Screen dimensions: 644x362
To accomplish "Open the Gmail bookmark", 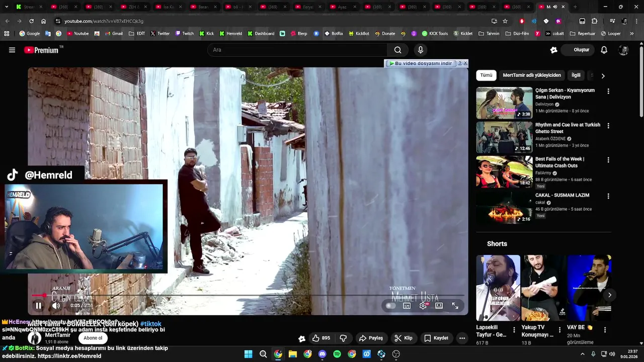I will tap(114, 34).
